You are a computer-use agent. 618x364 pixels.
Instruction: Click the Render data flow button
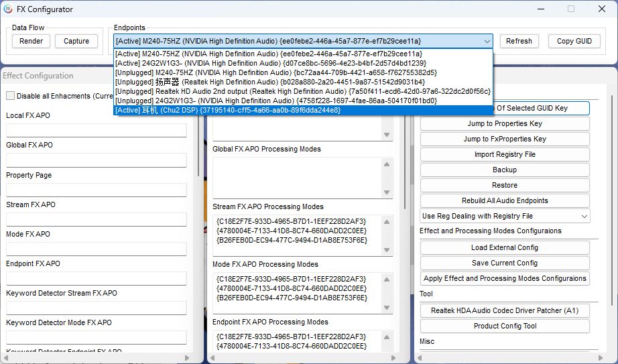[31, 41]
